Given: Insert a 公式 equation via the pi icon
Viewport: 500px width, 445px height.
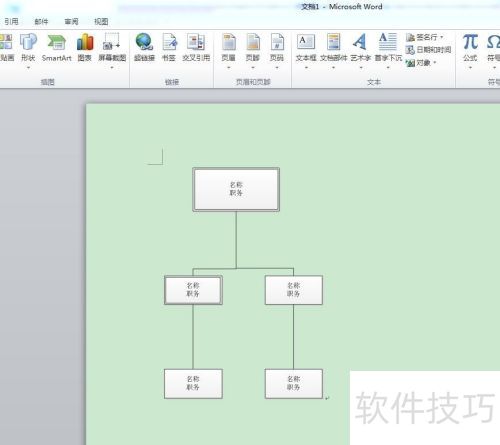Looking at the screenshot, I should click(x=470, y=48).
